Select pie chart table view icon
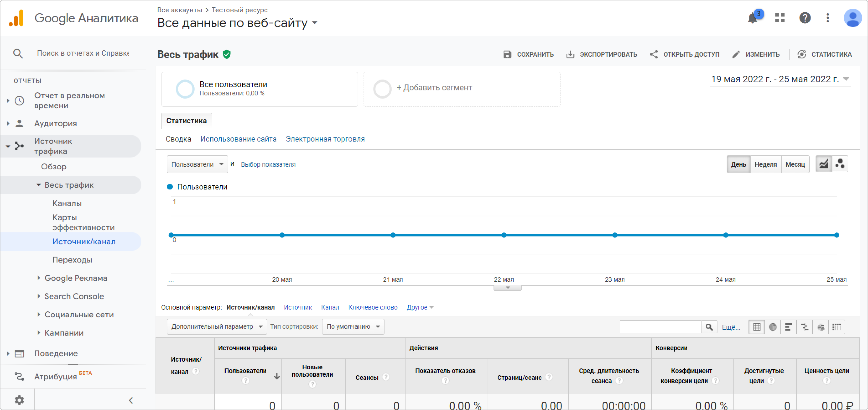Screen dimensions: 868x410 click(773, 327)
